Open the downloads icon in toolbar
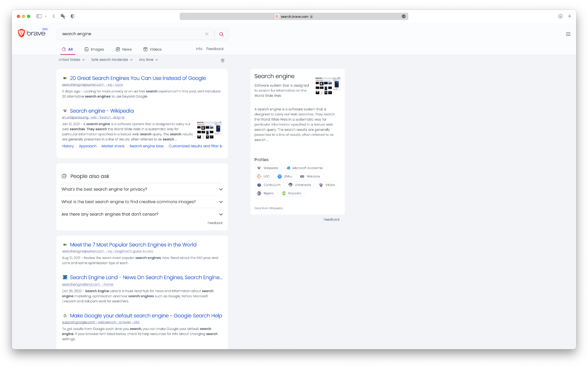 coord(560,16)
